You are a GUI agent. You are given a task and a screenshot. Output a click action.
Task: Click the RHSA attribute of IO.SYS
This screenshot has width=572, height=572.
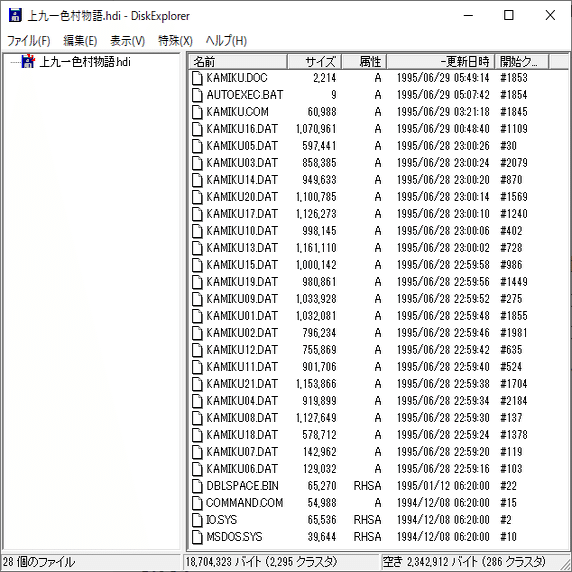(367, 519)
